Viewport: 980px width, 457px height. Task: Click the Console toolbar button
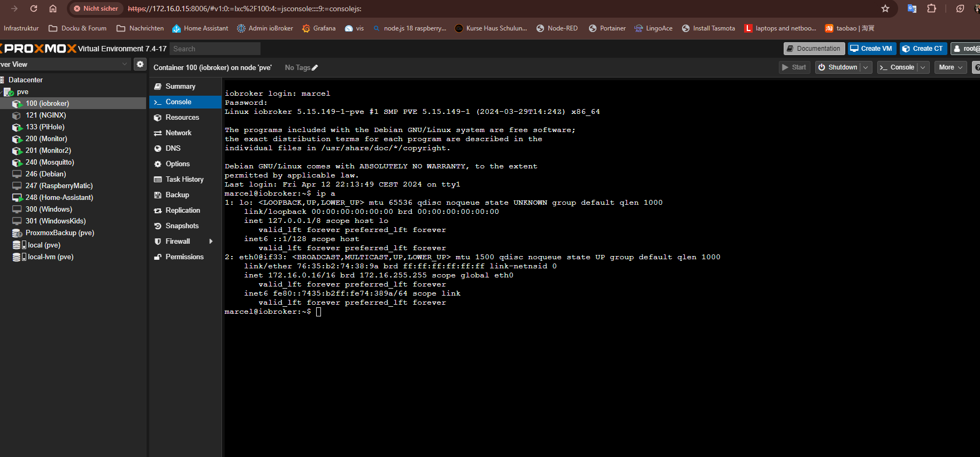pyautogui.click(x=898, y=67)
